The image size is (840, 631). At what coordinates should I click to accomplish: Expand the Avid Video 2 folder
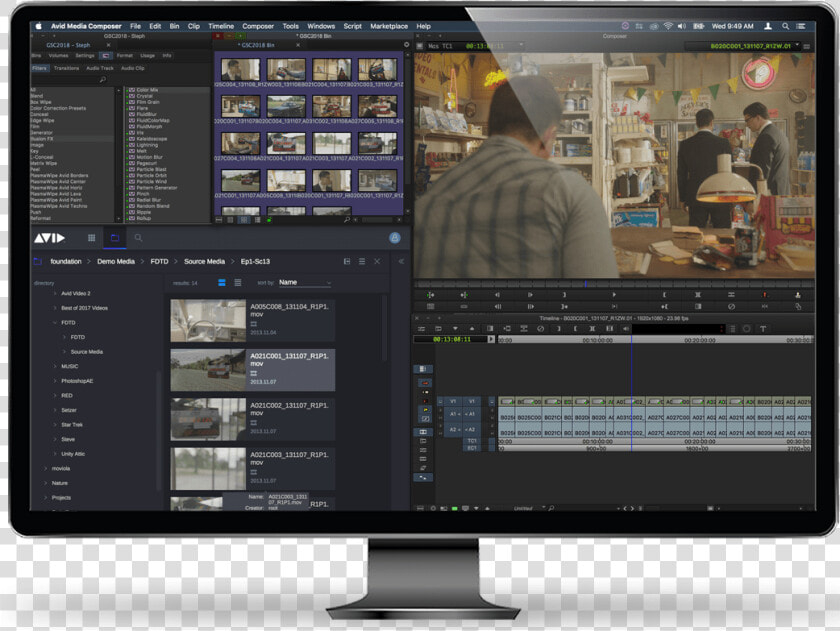(55, 294)
